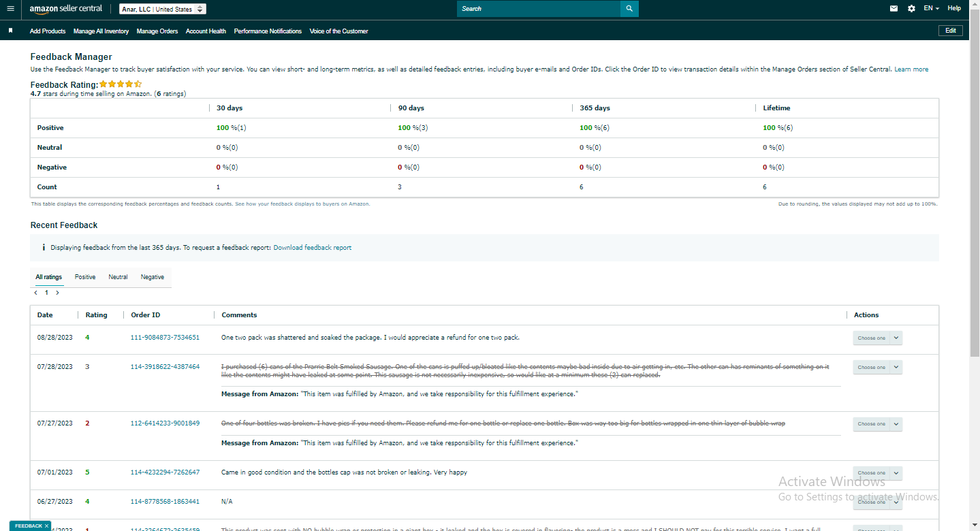Click the Amazon Seller Central logo
The width and height of the screenshot is (980, 531).
[66, 9]
